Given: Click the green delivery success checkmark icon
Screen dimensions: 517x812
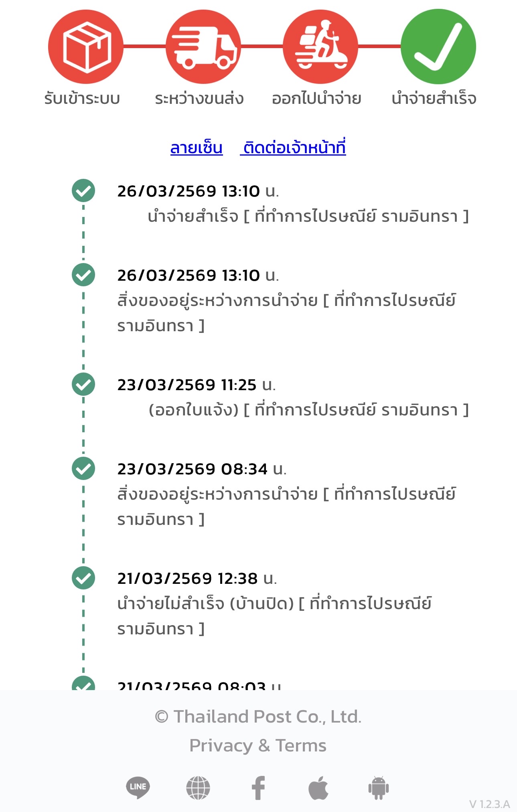Looking at the screenshot, I should tap(438, 47).
